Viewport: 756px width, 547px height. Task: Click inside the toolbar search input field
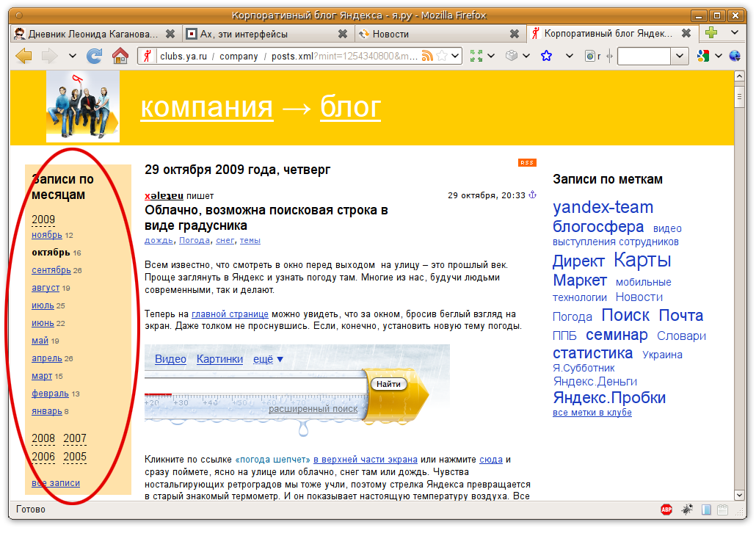tap(644, 56)
